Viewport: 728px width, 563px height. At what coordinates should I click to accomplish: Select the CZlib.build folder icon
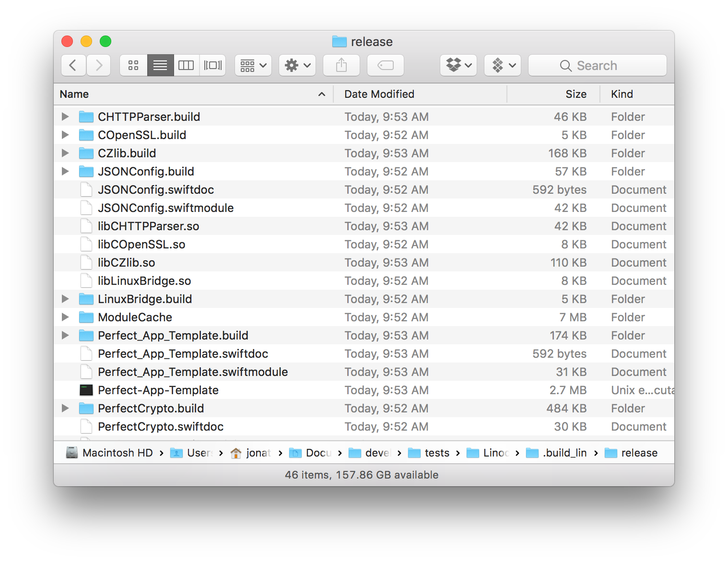86,153
